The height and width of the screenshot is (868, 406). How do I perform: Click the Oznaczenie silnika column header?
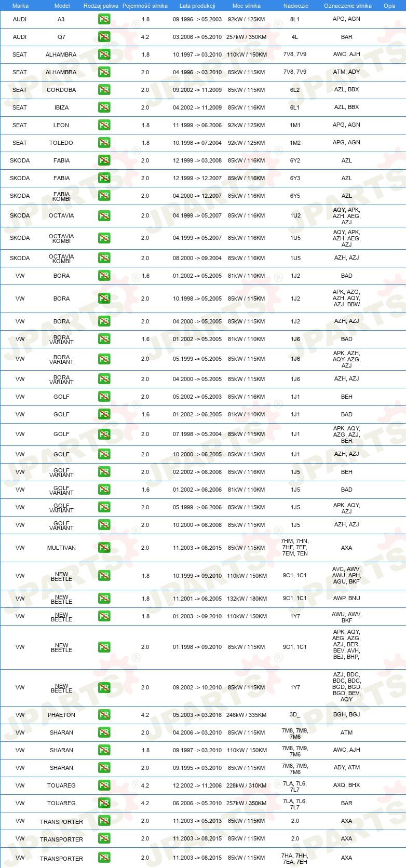(x=348, y=6)
